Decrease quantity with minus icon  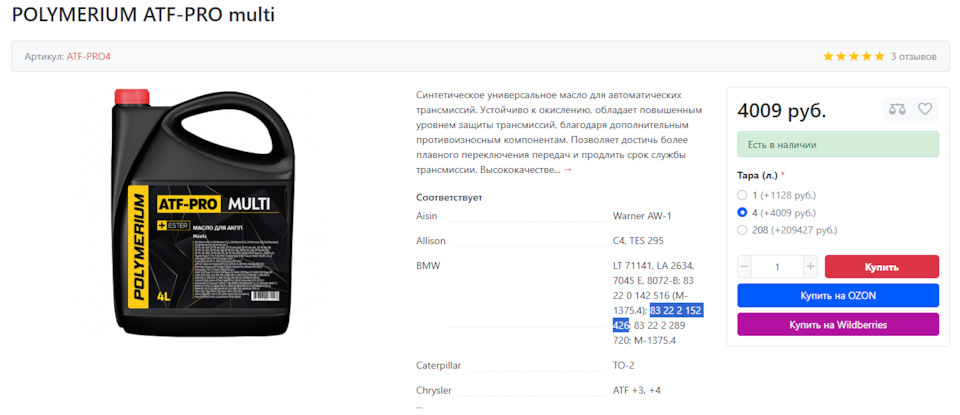[744, 267]
